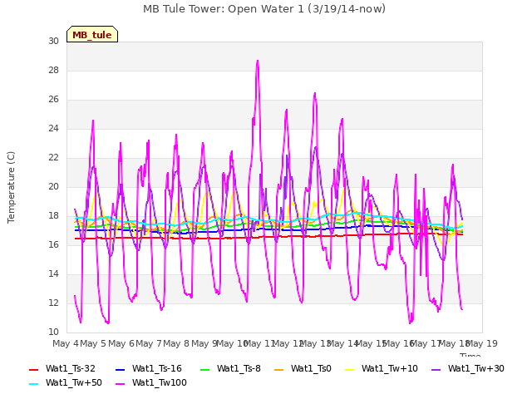Toggle the Wat1_Tw+10 legend entry
The height and width of the screenshot is (399, 532).
382,369
